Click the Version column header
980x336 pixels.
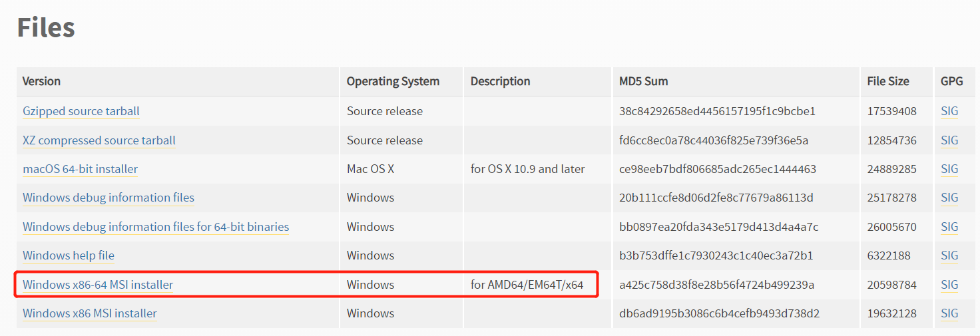tap(41, 81)
